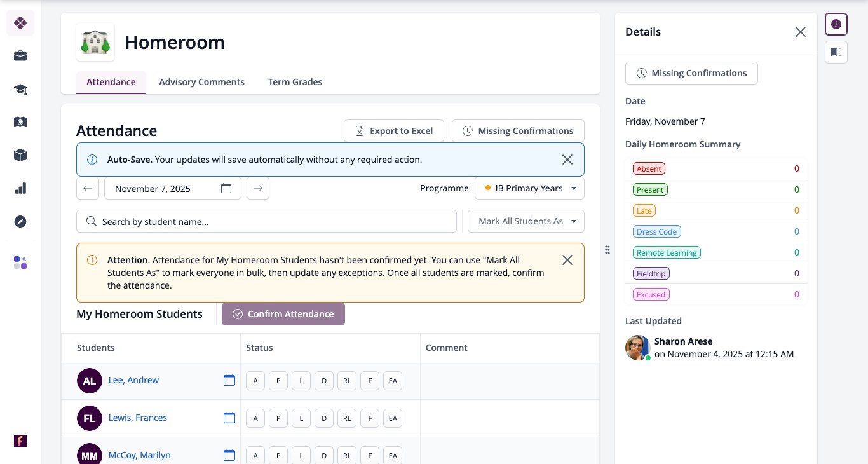Expand the Mark All Students As dropdown
The height and width of the screenshot is (464, 868).
point(526,221)
